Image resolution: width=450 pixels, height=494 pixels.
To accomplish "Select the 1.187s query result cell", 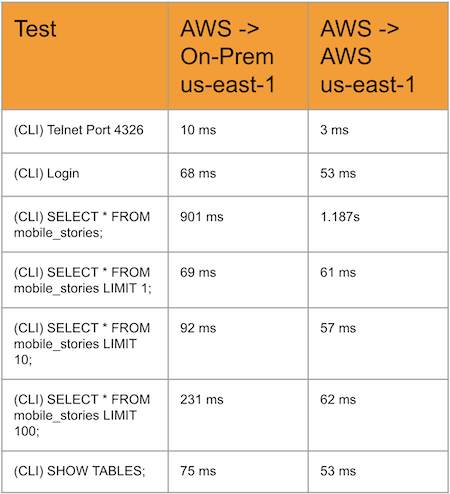I will click(x=378, y=224).
